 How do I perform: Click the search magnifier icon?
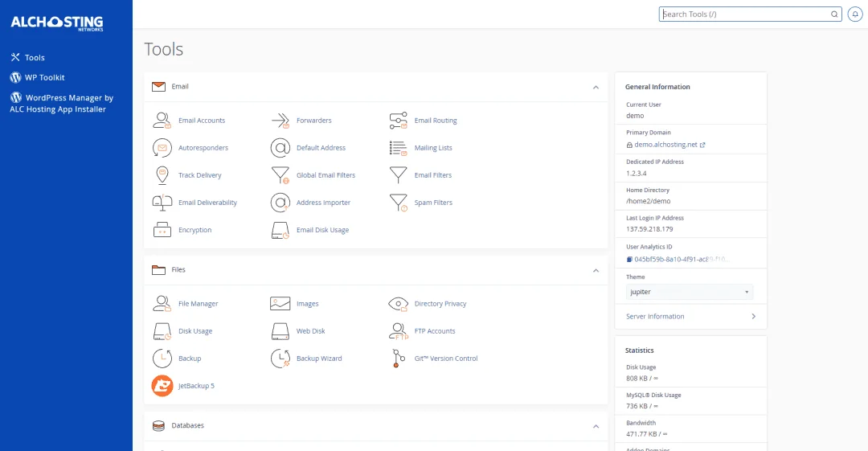click(x=834, y=14)
